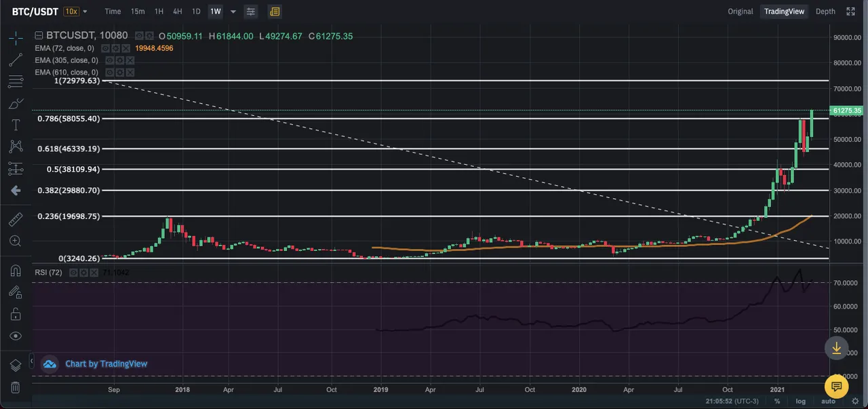This screenshot has height=409, width=868.
Task: Hide the EMA 610 indicator
Action: (110, 72)
